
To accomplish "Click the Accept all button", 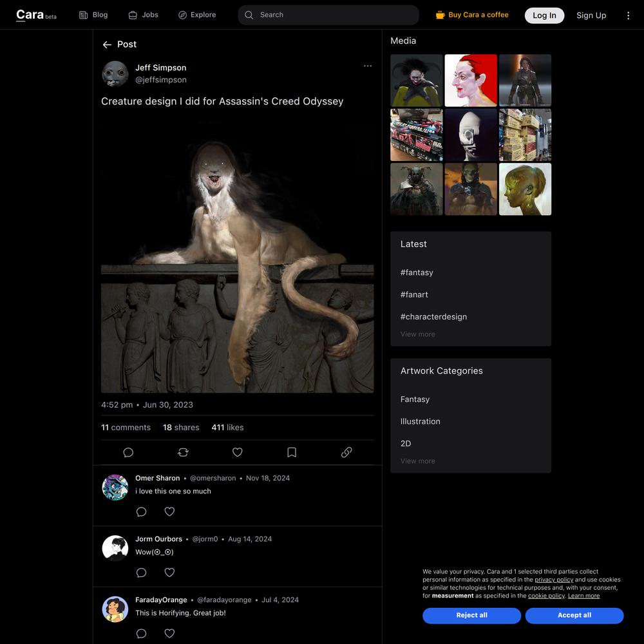I will pos(574,615).
